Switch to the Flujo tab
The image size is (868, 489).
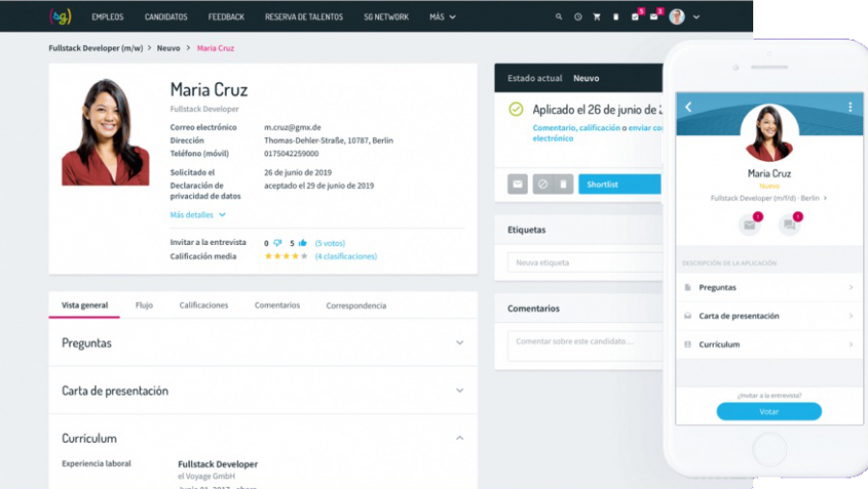(144, 305)
